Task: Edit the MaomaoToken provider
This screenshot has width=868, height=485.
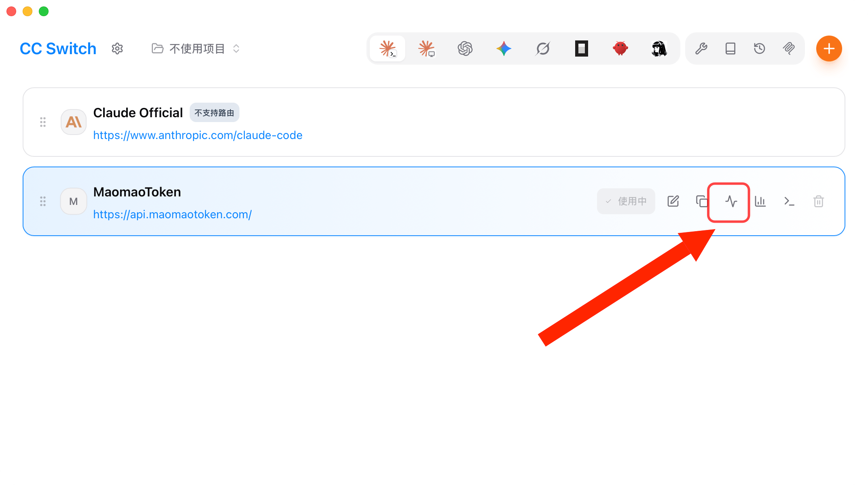Action: click(x=673, y=201)
